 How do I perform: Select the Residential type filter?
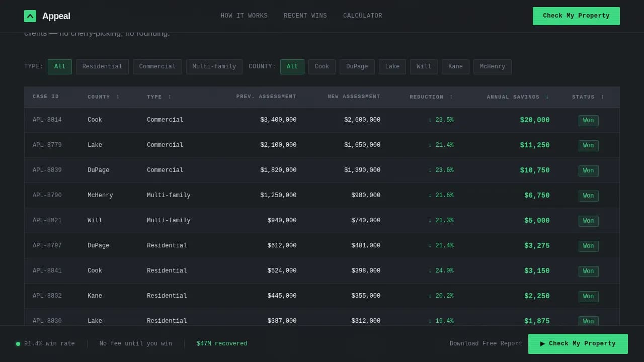(x=102, y=67)
